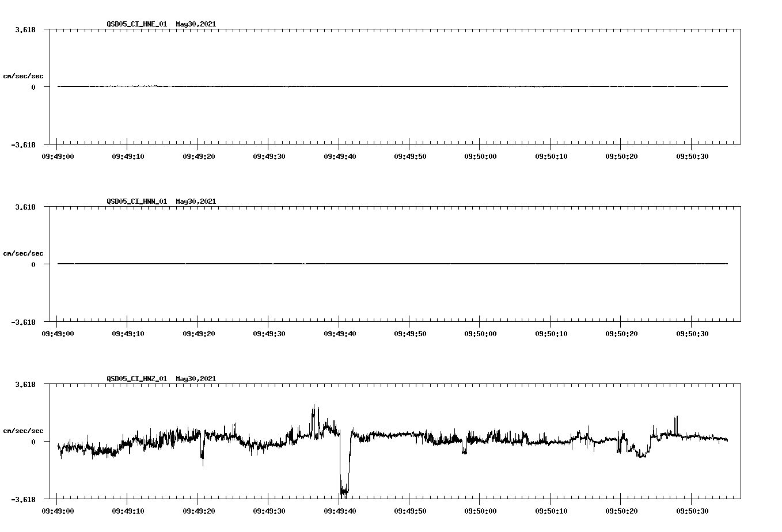
Task: Click 09:49:40 label on HNE plot axis
Action: tap(339, 156)
